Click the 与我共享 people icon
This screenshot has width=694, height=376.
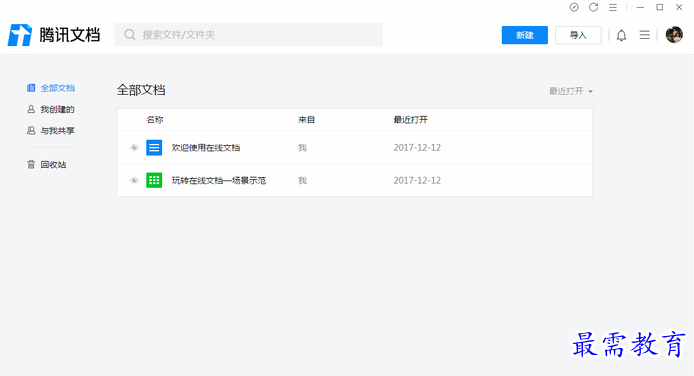point(31,130)
